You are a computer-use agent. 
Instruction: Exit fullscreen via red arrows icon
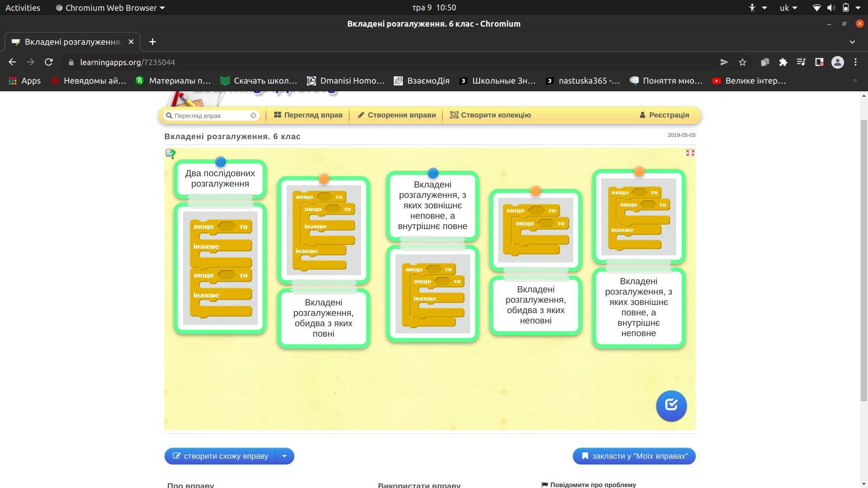[x=690, y=153]
